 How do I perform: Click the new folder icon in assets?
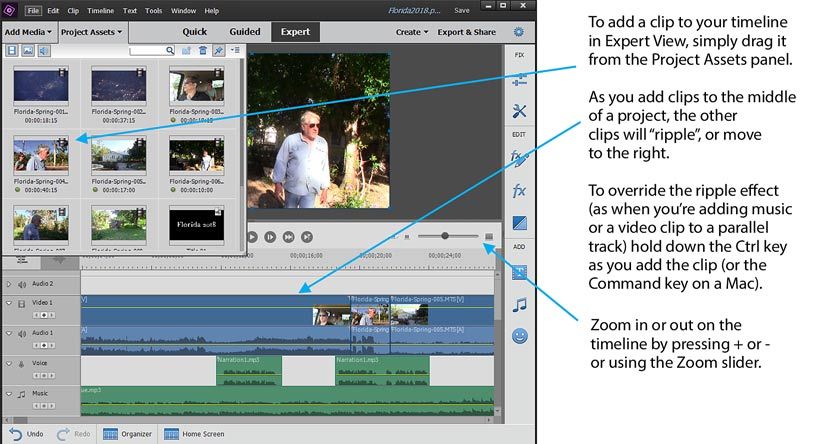click(x=186, y=51)
